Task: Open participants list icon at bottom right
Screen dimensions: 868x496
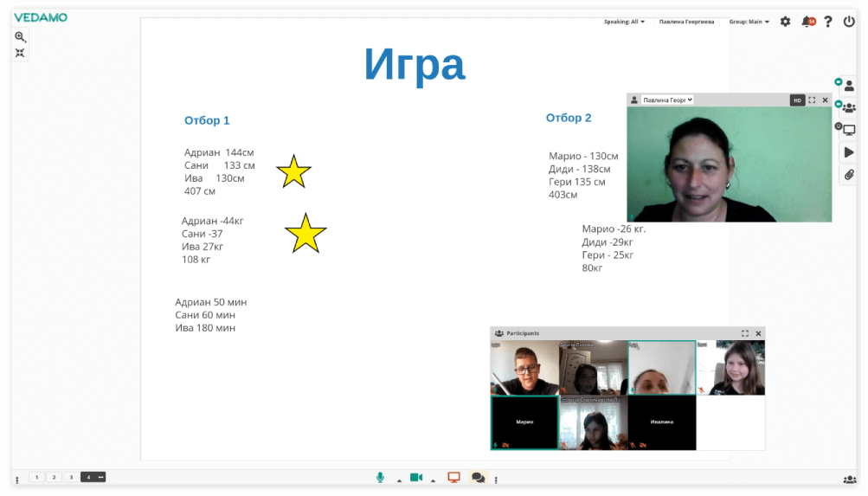Action: pyautogui.click(x=849, y=480)
